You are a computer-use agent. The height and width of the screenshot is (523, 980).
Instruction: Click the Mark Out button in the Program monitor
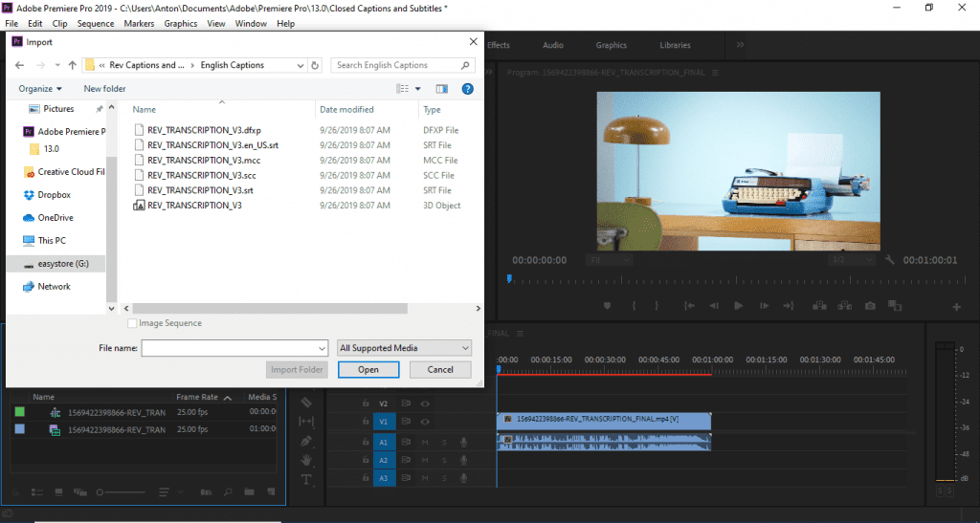[x=657, y=306]
